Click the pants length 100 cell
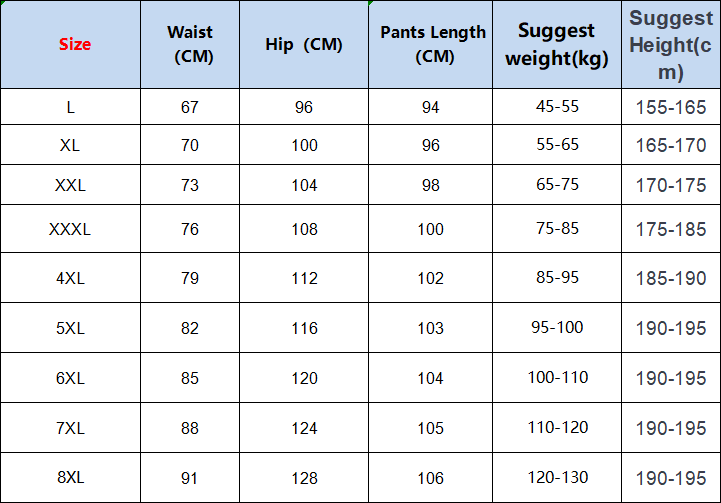 coord(430,229)
